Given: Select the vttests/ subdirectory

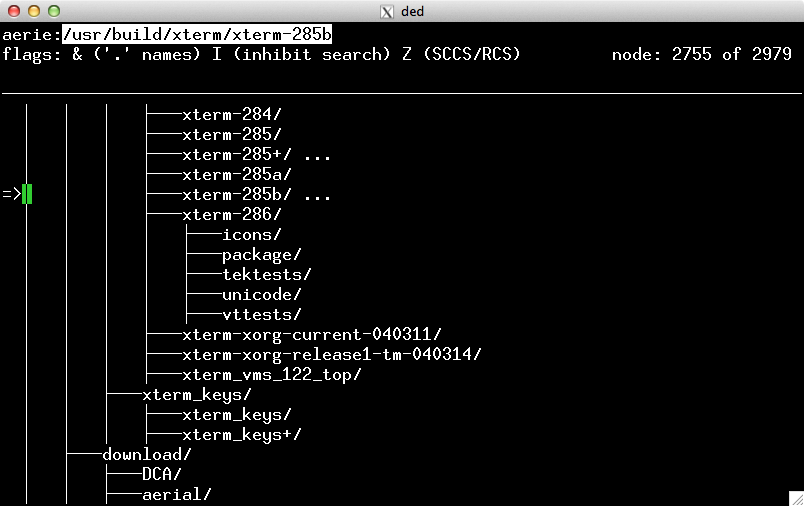Looking at the screenshot, I should (x=261, y=314).
